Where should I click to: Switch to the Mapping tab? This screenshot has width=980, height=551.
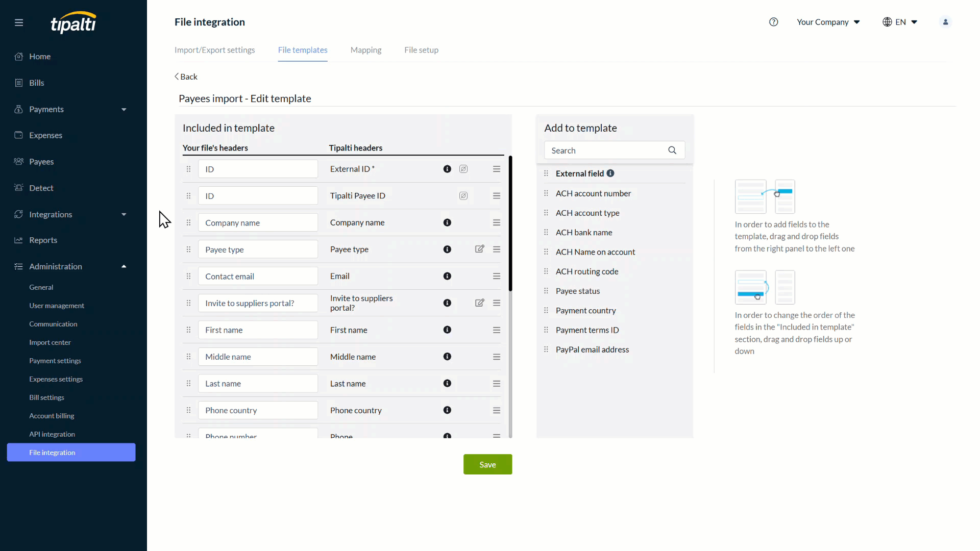click(366, 50)
